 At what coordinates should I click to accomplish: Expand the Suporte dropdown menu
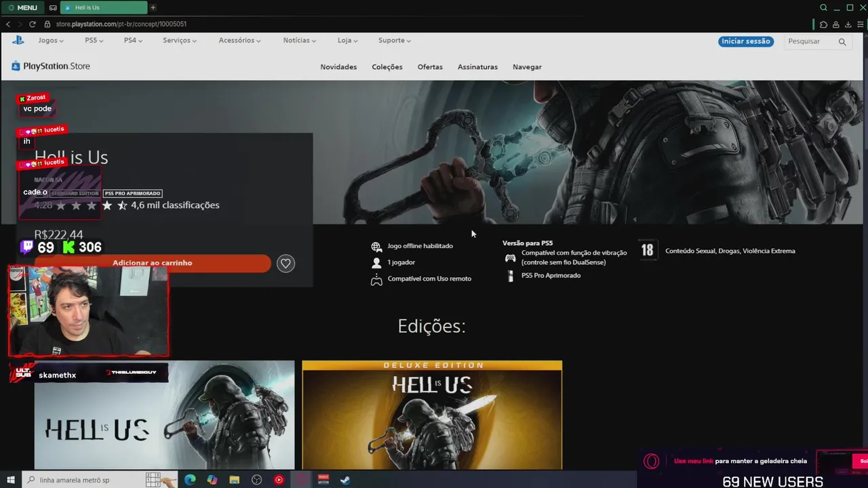(395, 41)
